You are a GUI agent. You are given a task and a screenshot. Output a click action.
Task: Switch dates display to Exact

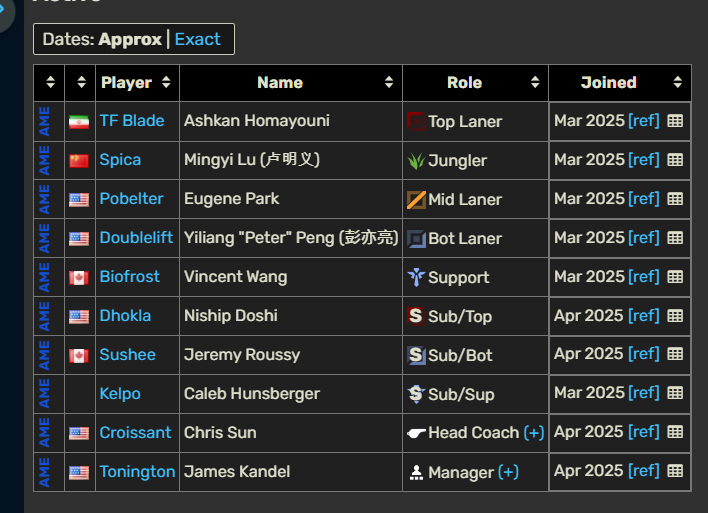coord(197,39)
